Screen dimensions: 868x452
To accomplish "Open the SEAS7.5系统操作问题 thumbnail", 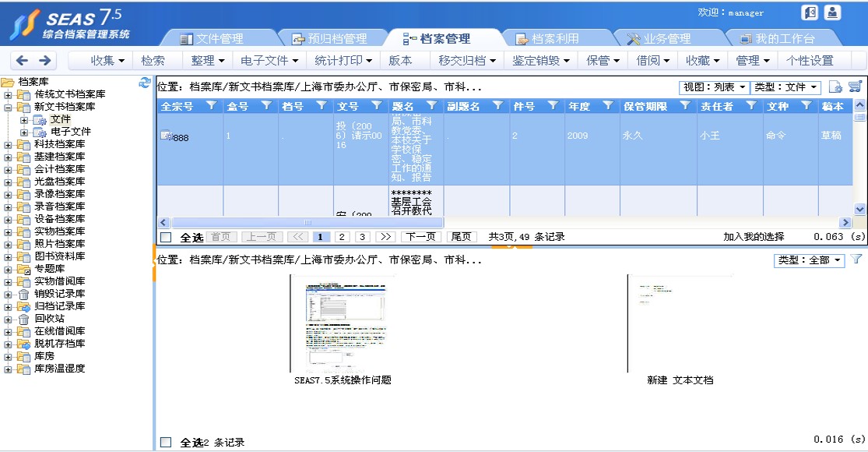I will [343, 324].
